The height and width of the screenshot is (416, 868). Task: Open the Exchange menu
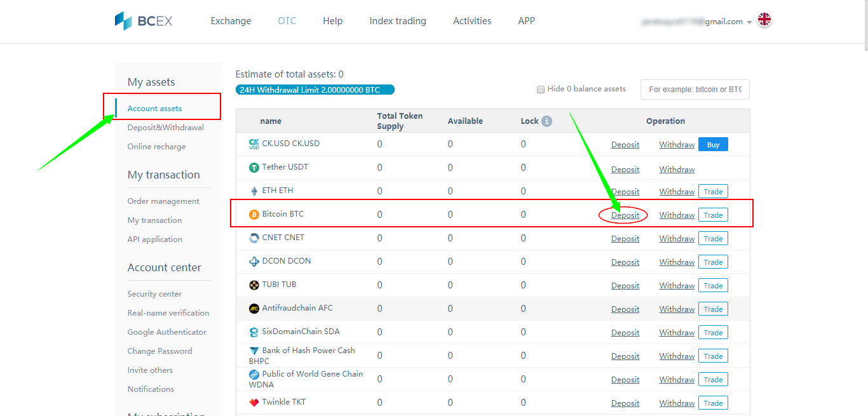pyautogui.click(x=231, y=21)
